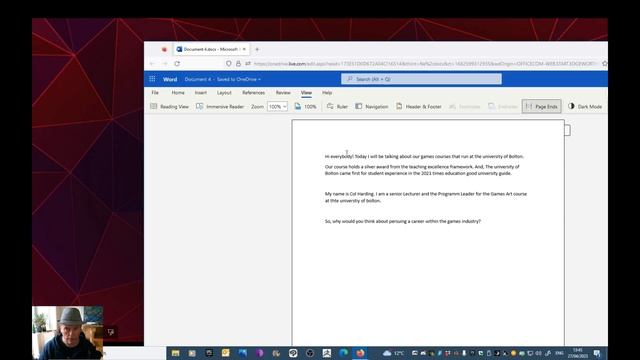Open Microsoft Edge from the taskbar
The image size is (640, 360).
(343, 353)
